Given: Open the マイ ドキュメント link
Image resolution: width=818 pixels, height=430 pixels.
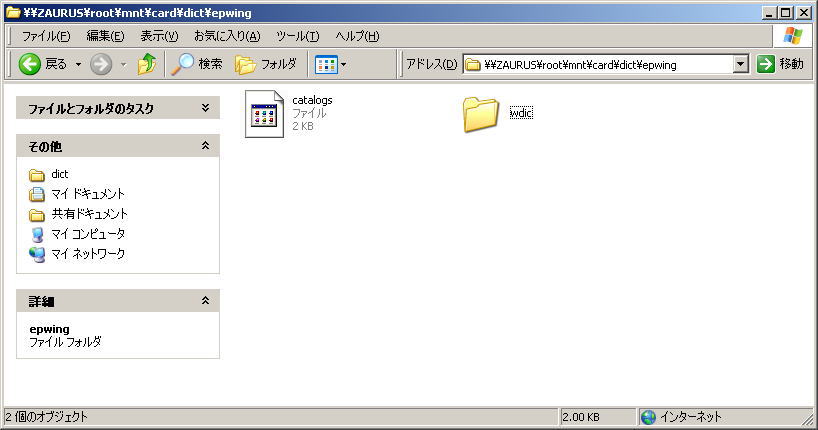Looking at the screenshot, I should coord(88,194).
